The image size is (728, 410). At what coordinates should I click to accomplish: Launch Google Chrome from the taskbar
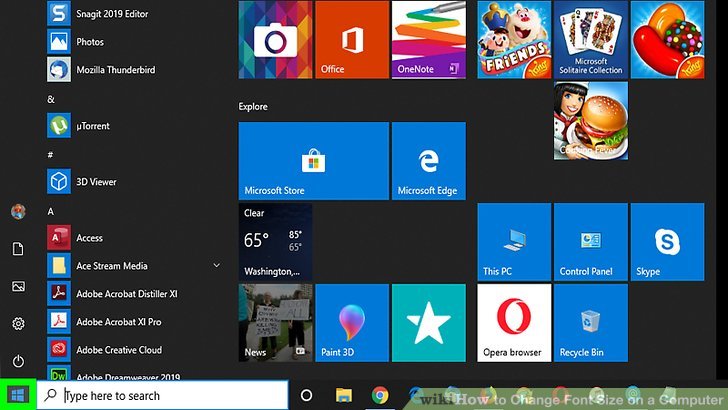coord(380,396)
